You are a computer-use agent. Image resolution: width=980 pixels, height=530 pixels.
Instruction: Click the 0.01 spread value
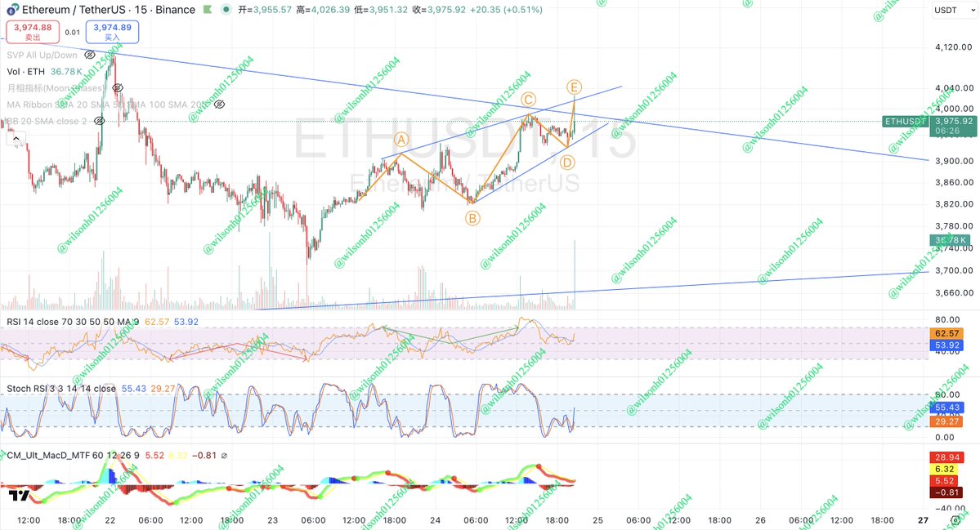tap(73, 33)
